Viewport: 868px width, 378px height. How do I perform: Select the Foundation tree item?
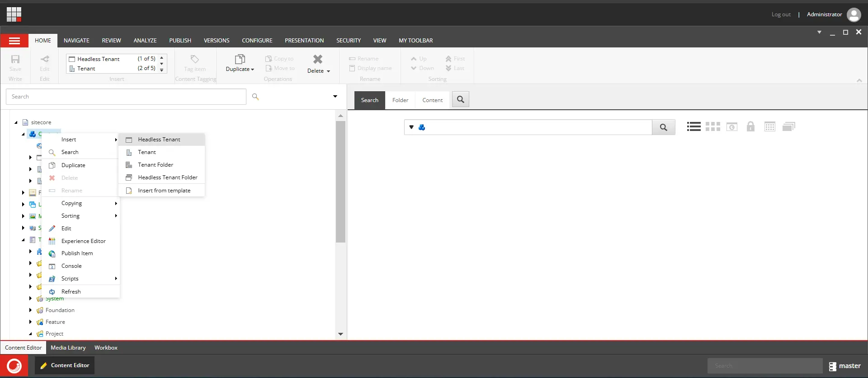pos(60,310)
